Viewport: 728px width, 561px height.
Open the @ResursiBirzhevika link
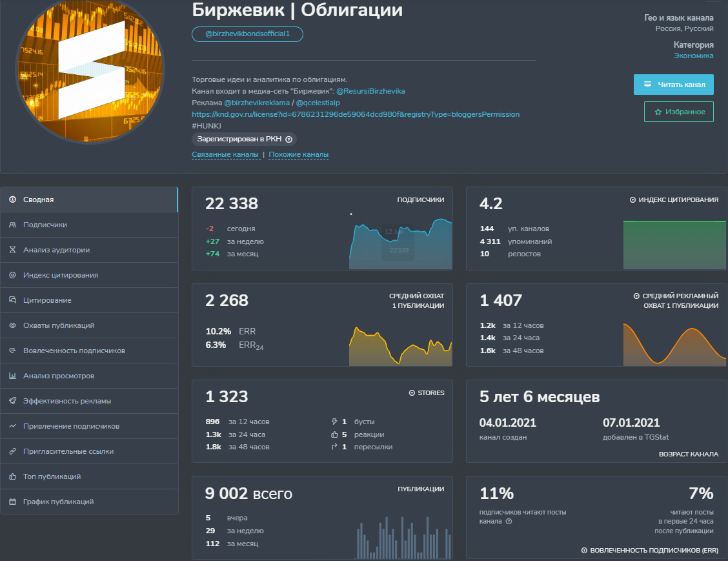tap(370, 91)
